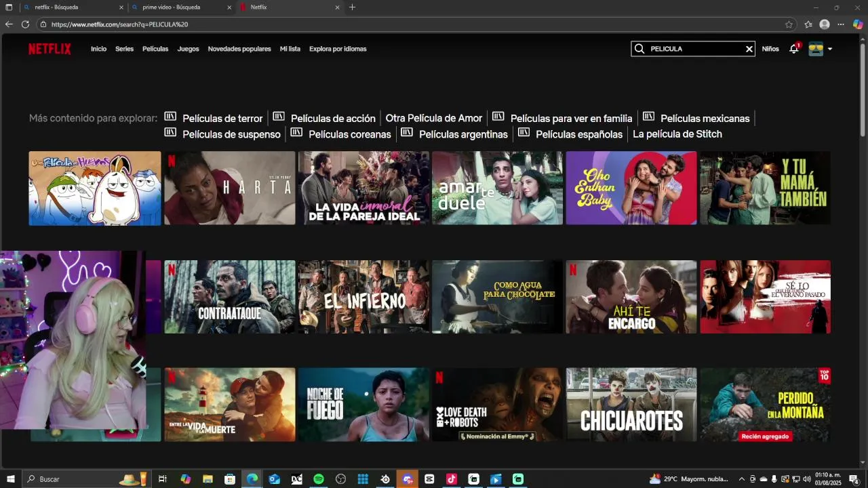Open the Chicuarotes card
This screenshot has height=488, width=868.
pos(631,405)
